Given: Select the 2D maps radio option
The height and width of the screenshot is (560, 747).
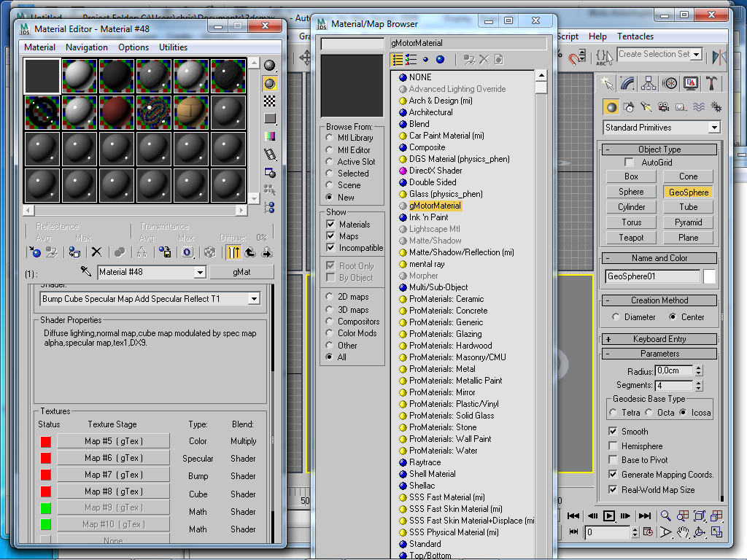Looking at the screenshot, I should (329, 297).
